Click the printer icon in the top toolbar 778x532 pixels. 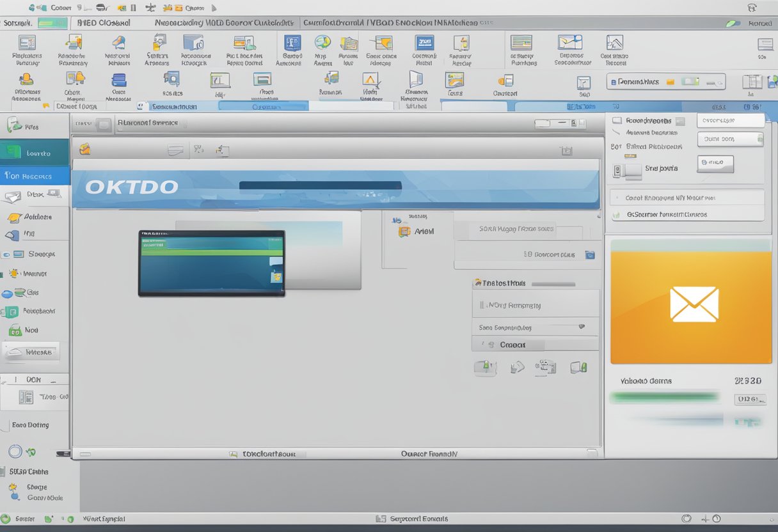tap(101, 7)
